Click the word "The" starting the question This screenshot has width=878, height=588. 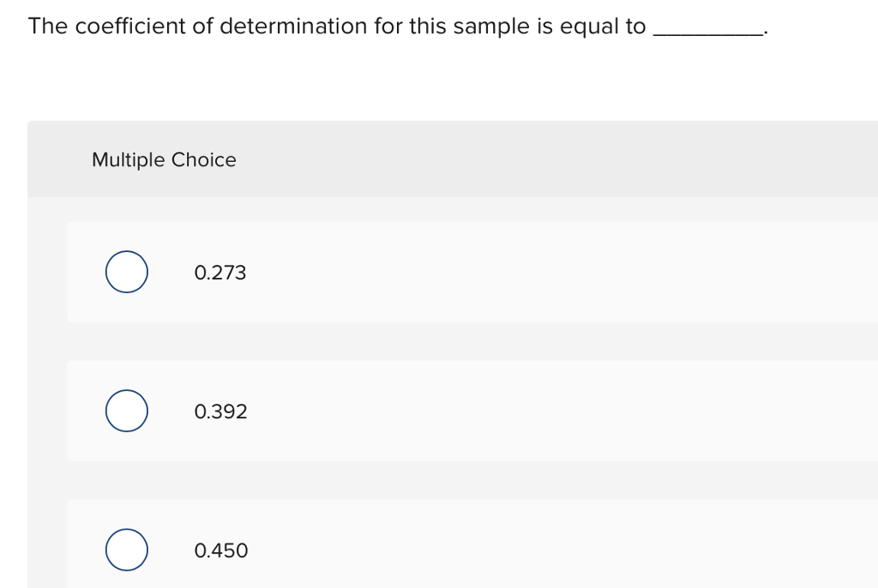(48, 26)
